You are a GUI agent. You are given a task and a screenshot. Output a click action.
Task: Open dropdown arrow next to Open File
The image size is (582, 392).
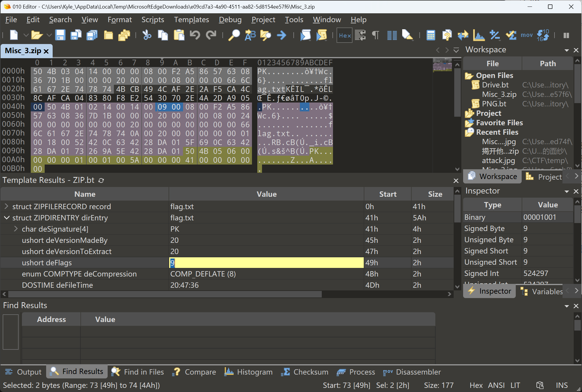[49, 35]
